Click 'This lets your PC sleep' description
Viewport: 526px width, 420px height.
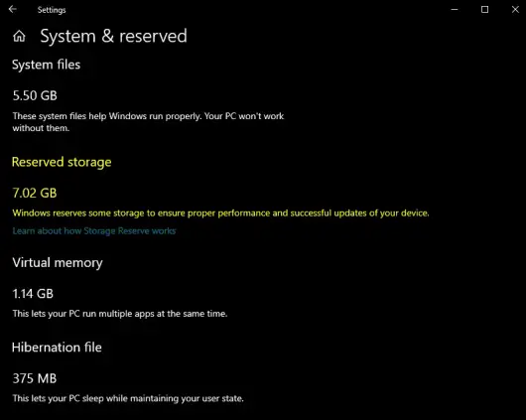(x=128, y=398)
